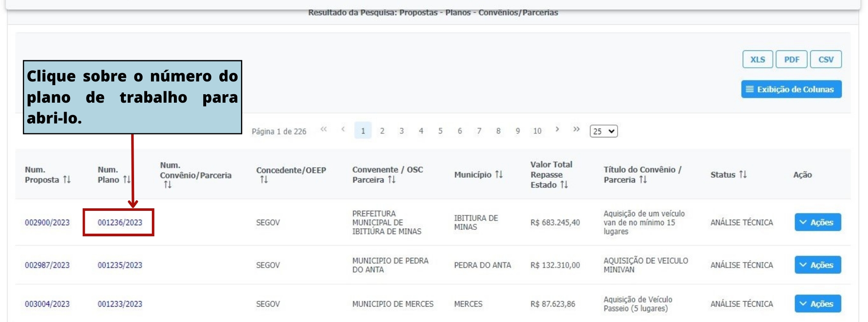This screenshot has width=868, height=322.
Task: Export results as XLS
Action: 757,60
